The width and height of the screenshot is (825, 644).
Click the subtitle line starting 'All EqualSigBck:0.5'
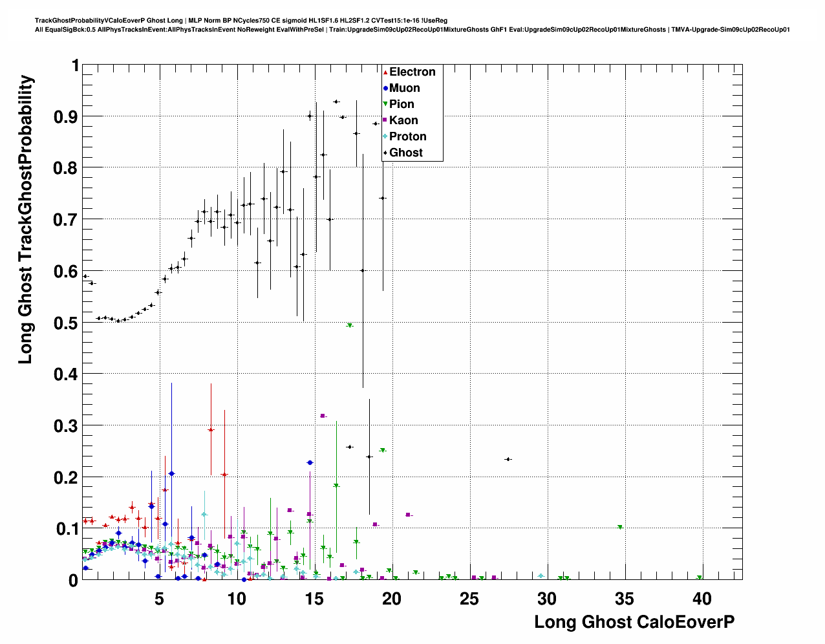pyautogui.click(x=412, y=30)
